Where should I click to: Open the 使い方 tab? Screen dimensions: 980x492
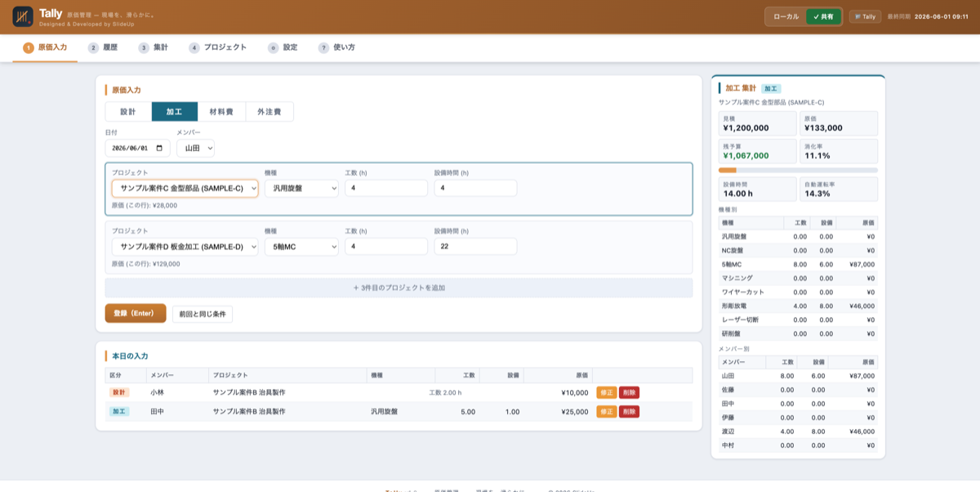(x=336, y=47)
